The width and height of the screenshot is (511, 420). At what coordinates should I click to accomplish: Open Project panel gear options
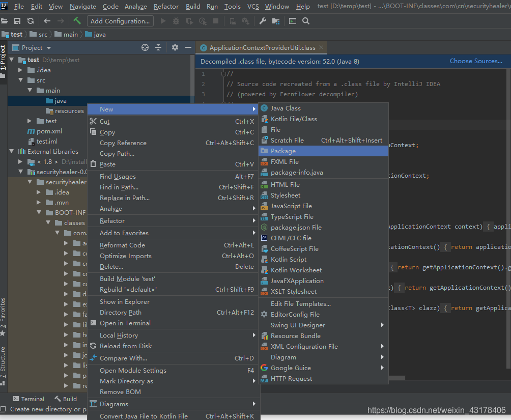[x=175, y=48]
